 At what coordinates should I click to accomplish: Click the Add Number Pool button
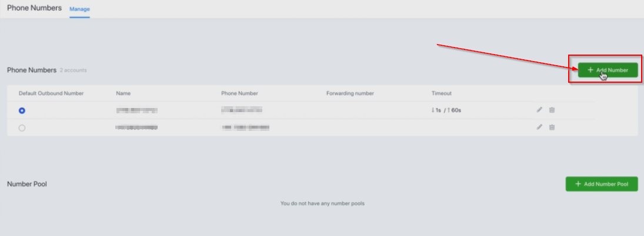[x=602, y=184]
